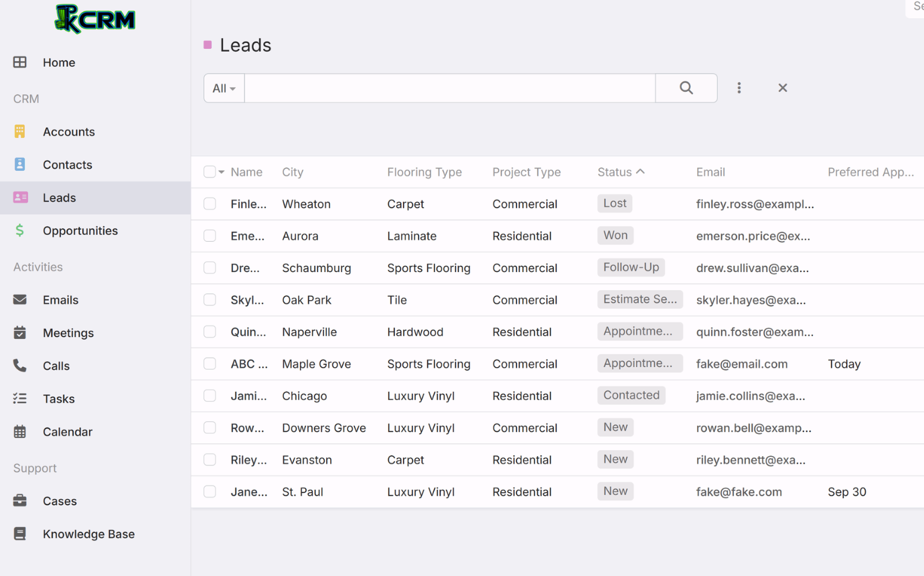
Task: Open the Finle... lead record
Action: (248, 204)
